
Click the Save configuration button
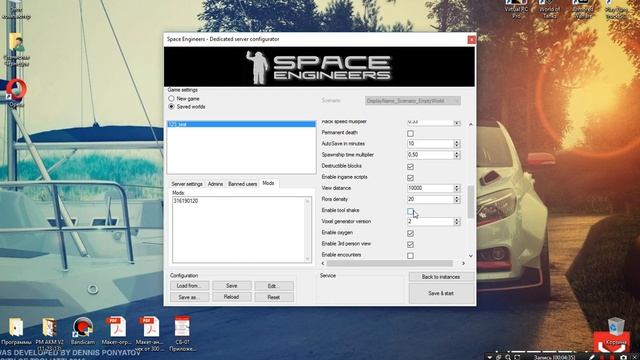pyautogui.click(x=231, y=286)
